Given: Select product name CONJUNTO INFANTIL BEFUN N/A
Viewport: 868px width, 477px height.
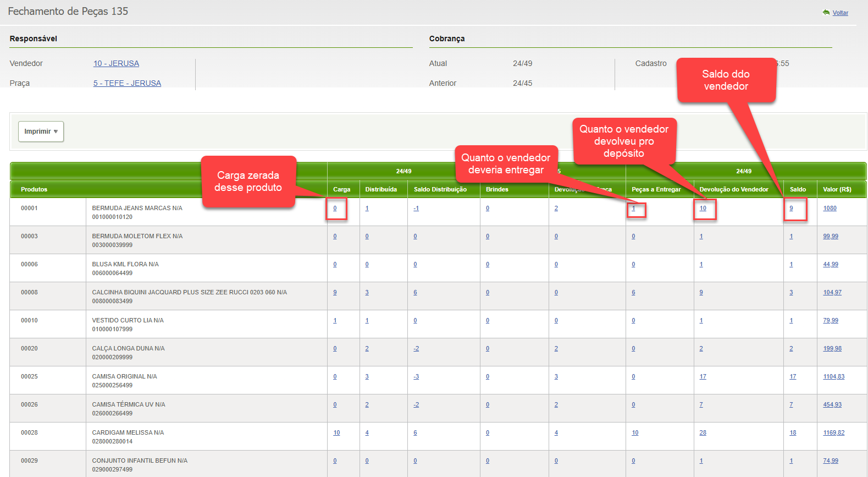Looking at the screenshot, I should pos(140,460).
